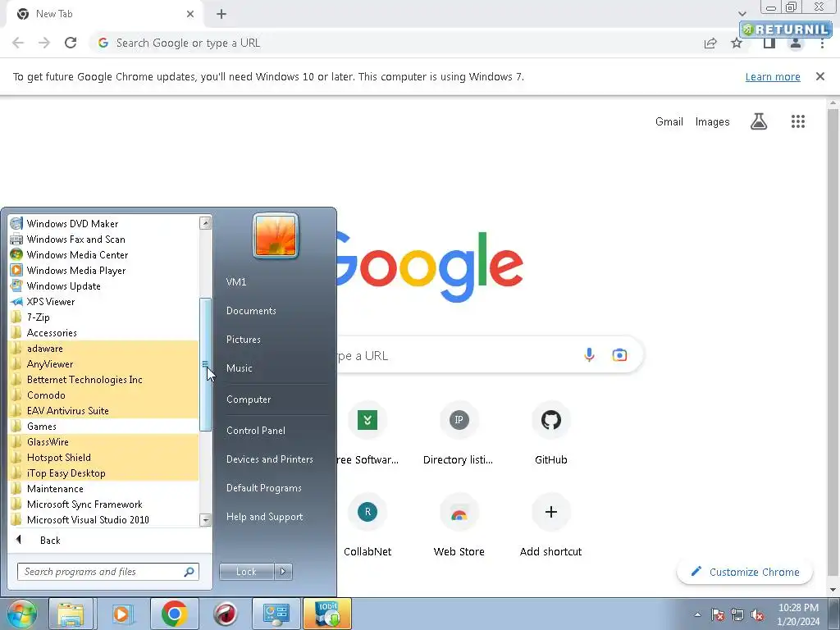Open the Images link

(712, 121)
